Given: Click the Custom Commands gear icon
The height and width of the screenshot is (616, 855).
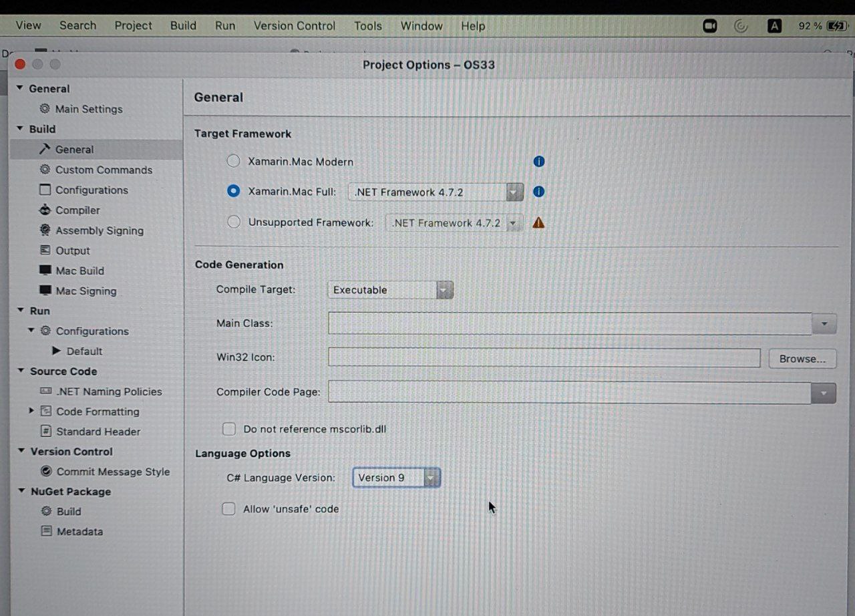Looking at the screenshot, I should pyautogui.click(x=45, y=169).
